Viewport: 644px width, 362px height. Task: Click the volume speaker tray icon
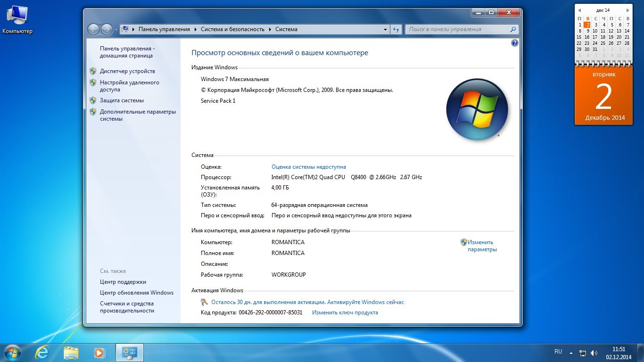pyautogui.click(x=594, y=353)
